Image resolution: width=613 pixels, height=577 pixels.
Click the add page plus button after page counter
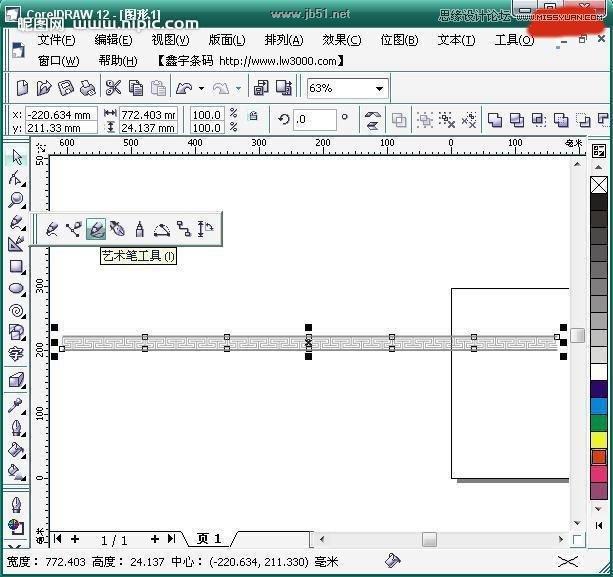155,539
